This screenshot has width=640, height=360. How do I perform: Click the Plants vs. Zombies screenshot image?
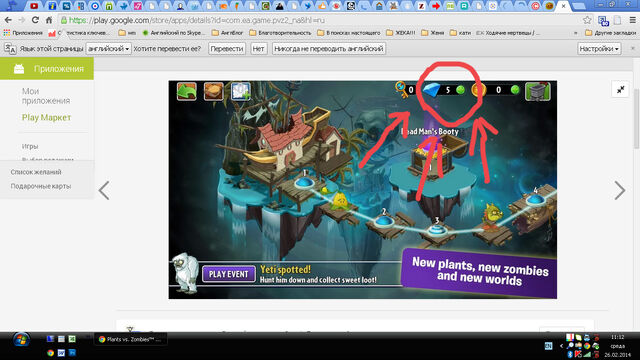coord(362,190)
